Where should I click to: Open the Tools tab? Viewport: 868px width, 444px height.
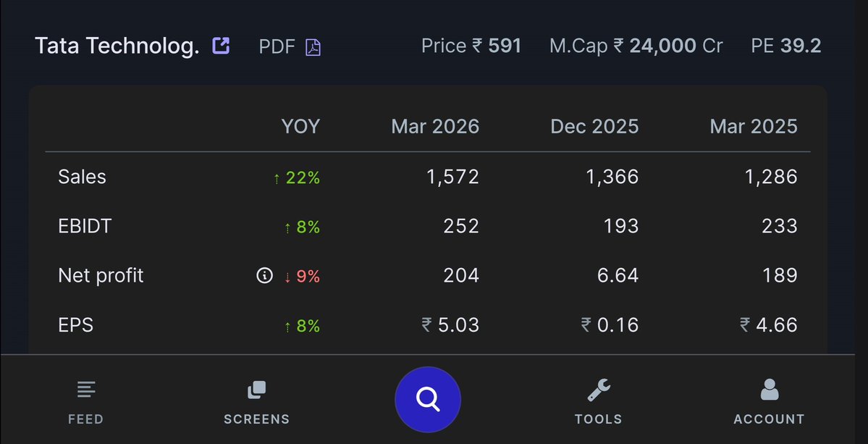(599, 403)
